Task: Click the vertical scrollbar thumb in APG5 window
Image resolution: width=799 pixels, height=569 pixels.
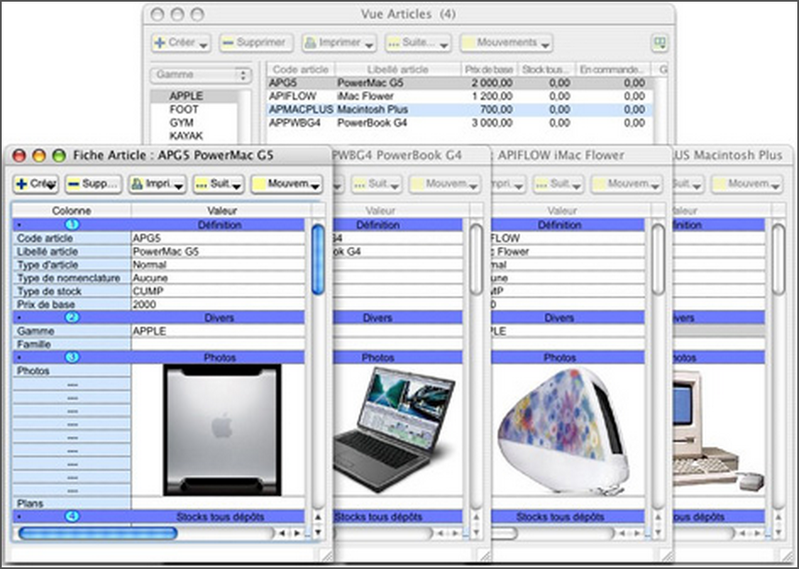Action: point(318,259)
